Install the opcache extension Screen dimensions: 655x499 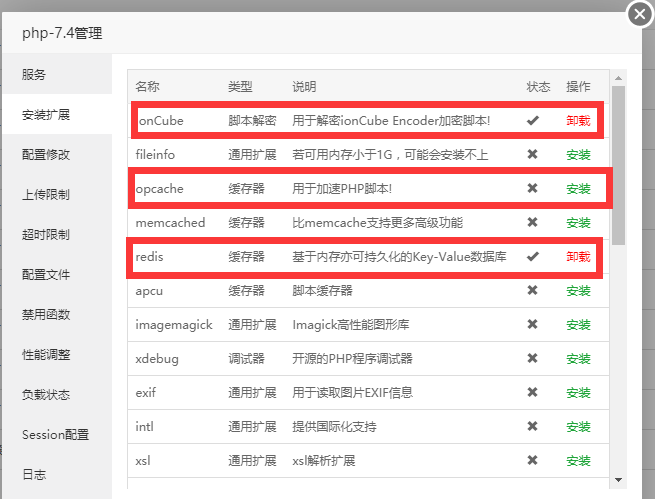pyautogui.click(x=578, y=189)
